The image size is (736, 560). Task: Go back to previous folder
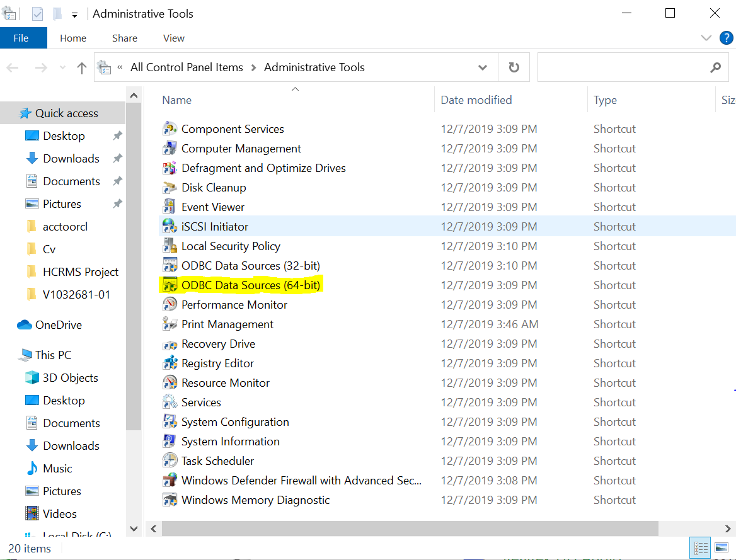click(13, 68)
